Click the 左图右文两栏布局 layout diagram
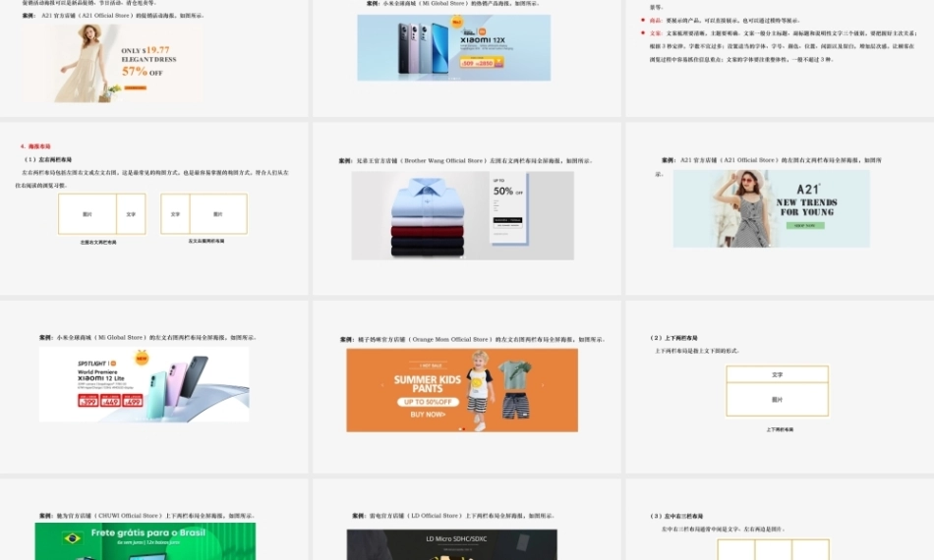The height and width of the screenshot is (560, 934). coord(102,213)
